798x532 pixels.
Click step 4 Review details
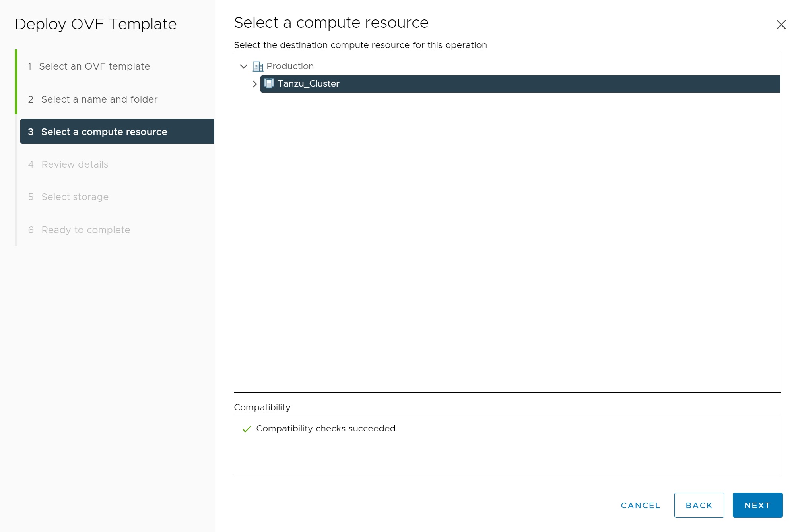pos(75,164)
